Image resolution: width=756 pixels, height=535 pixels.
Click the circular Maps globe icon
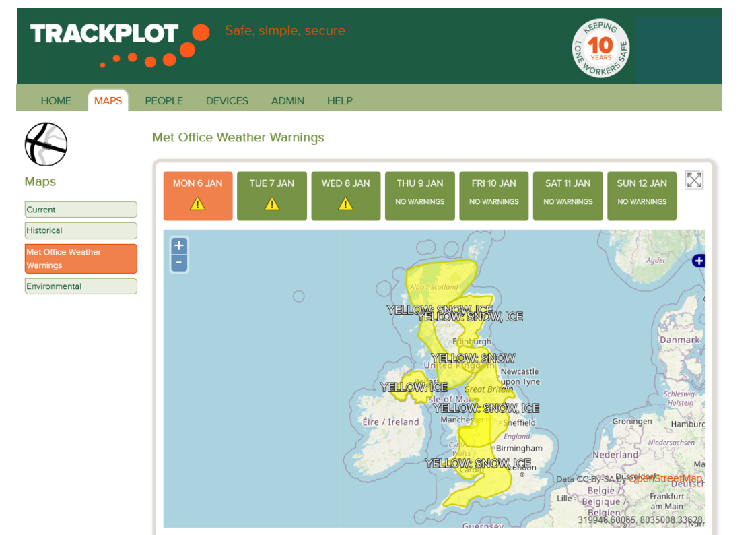[44, 144]
